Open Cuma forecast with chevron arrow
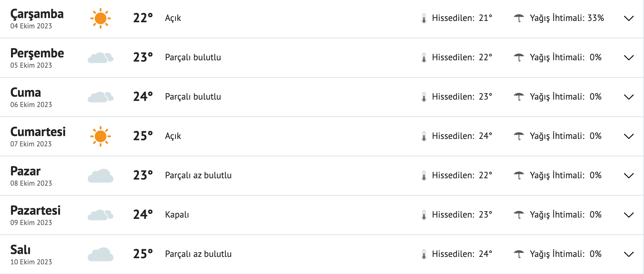This screenshot has height=274, width=644. coord(629,97)
